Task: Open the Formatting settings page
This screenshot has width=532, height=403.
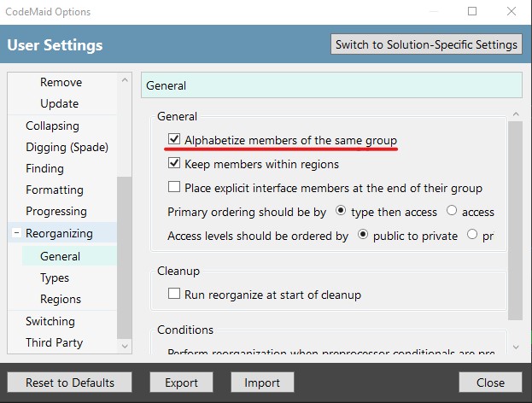Action: pos(55,190)
